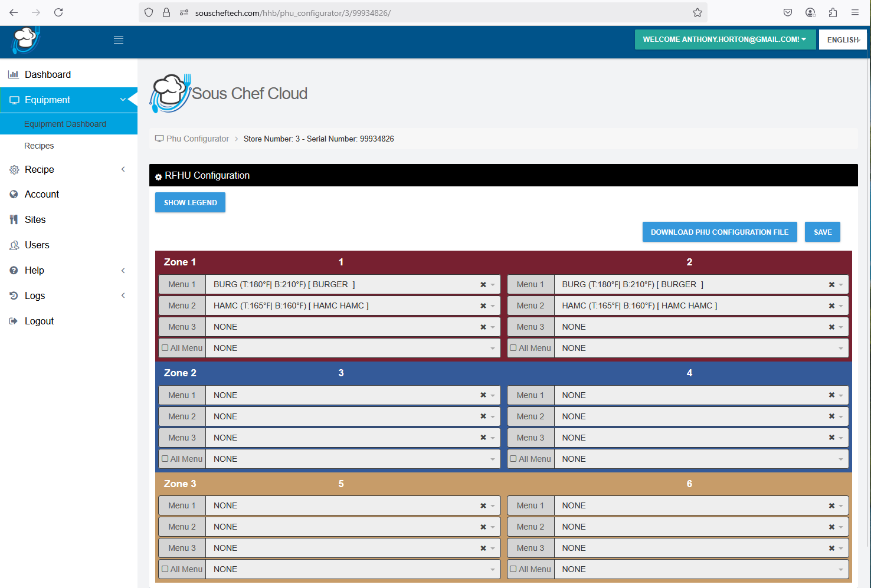Check All Menu box in Zone 2 column 4
This screenshot has height=588, width=871.
tap(513, 458)
